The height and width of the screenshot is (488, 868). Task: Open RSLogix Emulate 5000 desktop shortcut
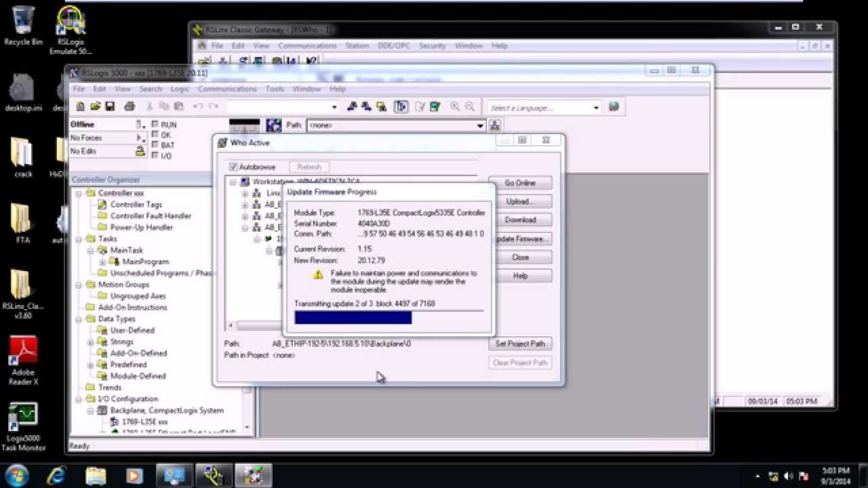[x=71, y=30]
